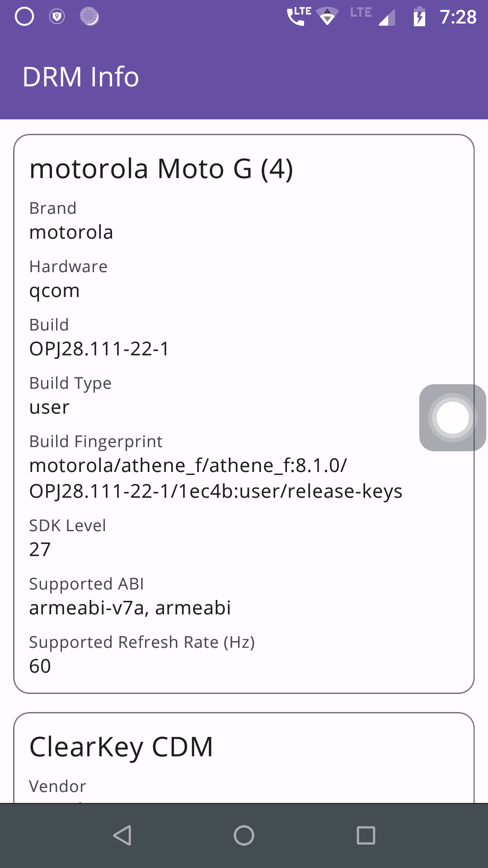Tap the 7:28 clock in status bar
This screenshot has width=488, height=868.
point(458,17)
